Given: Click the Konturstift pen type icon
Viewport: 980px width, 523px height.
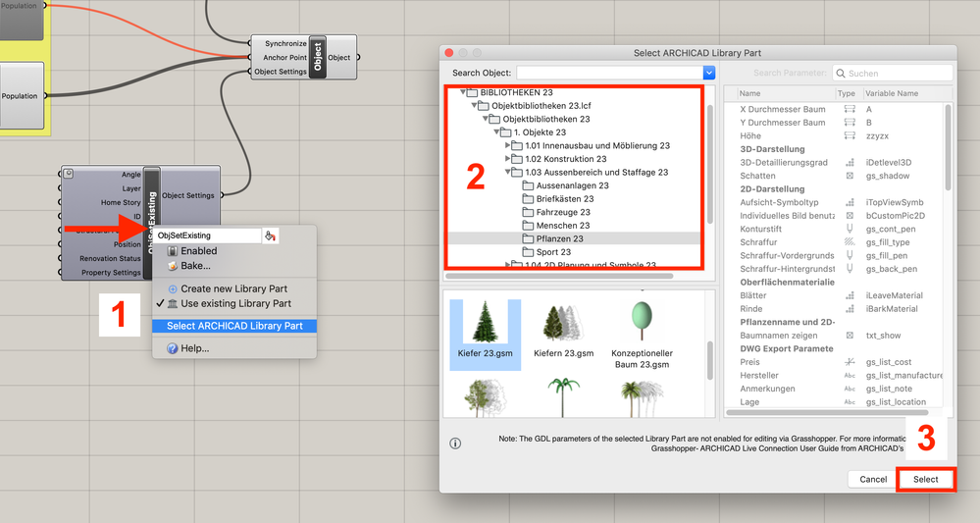Looking at the screenshot, I should [850, 229].
